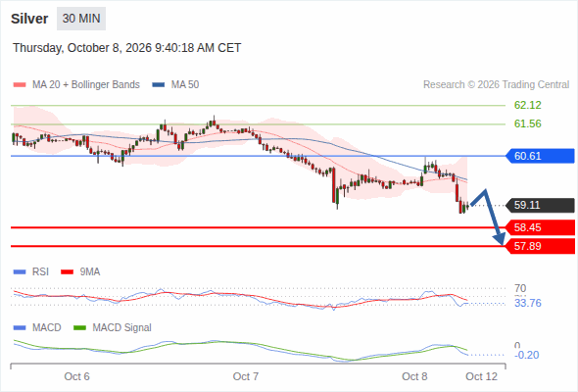Click the 61.56 resistance level label
The image size is (578, 392).
(527, 123)
